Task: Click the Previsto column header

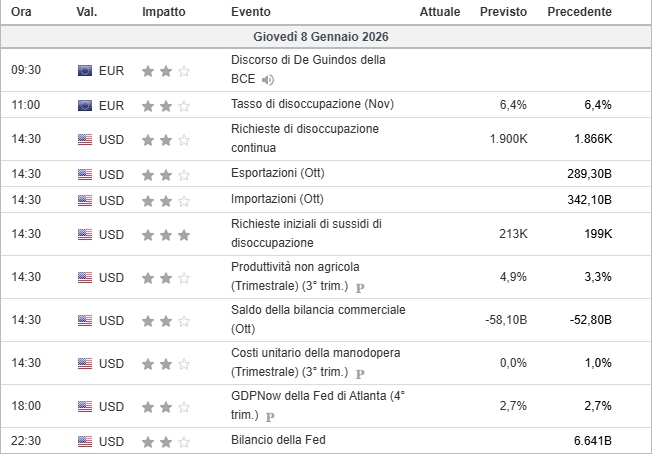Action: pos(503,12)
